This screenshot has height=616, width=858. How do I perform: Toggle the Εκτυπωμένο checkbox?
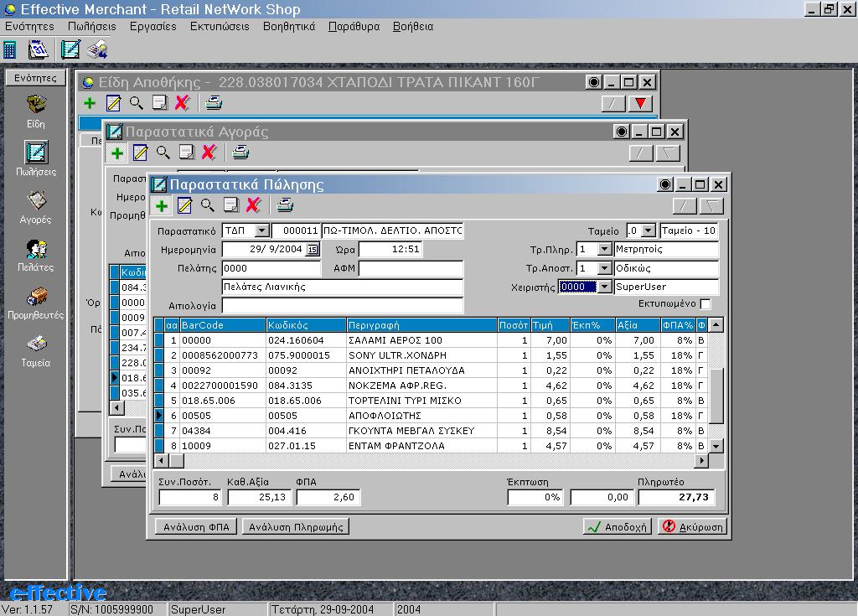tap(706, 303)
